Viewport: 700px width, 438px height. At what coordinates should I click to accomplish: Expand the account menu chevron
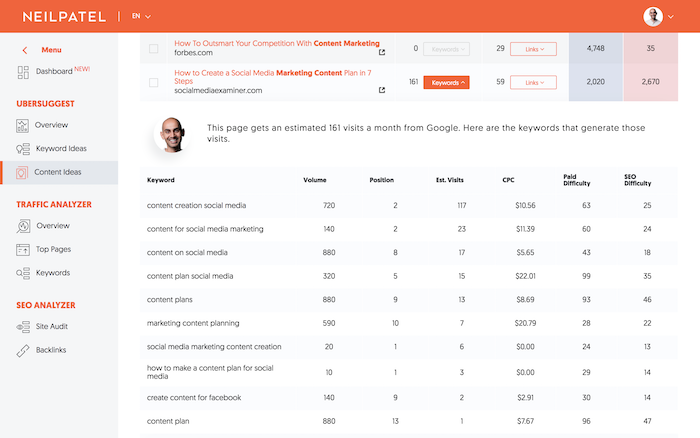tap(671, 17)
